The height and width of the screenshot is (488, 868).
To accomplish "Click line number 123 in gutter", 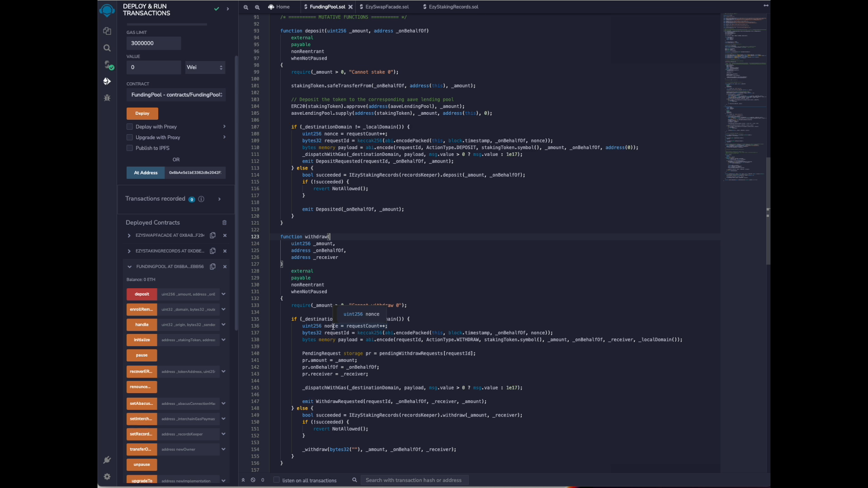I will pyautogui.click(x=255, y=237).
